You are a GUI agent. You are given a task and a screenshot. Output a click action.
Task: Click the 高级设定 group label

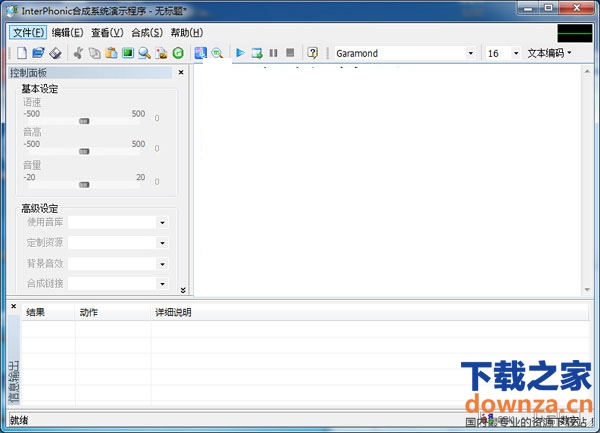[x=40, y=208]
